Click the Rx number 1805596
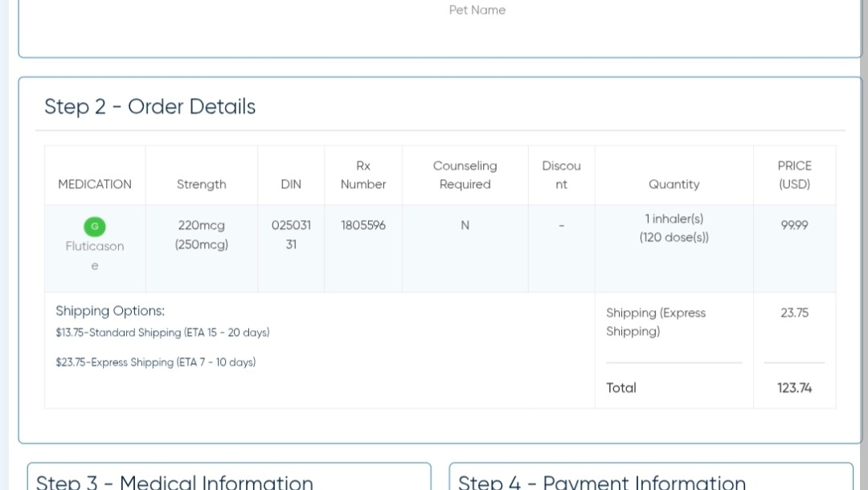Screen dimensions: 868x490 [362, 226]
